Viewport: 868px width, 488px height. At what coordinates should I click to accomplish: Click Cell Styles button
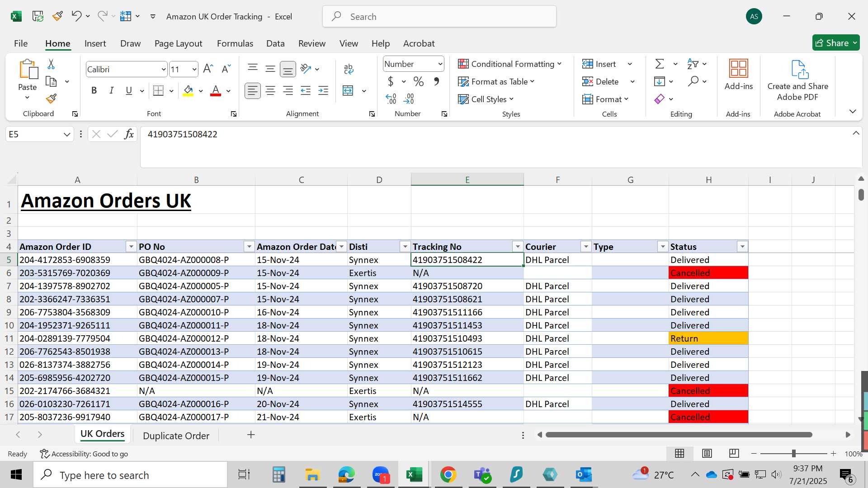tap(486, 99)
